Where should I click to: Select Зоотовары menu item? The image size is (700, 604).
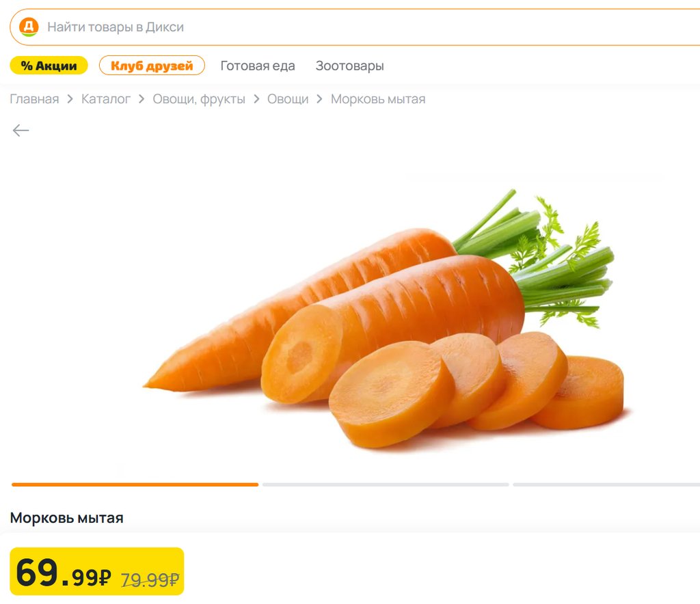pos(349,66)
